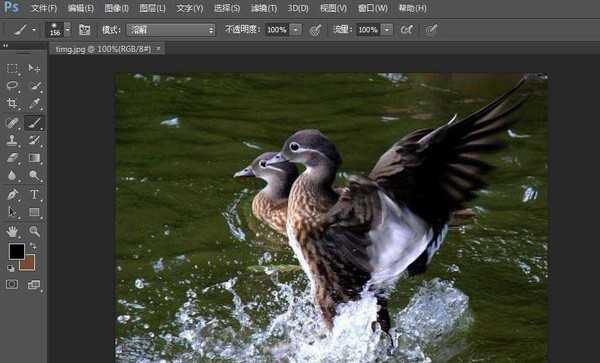This screenshot has width=600, height=363.
Task: Open the 选择(S) menu
Action: [227, 8]
